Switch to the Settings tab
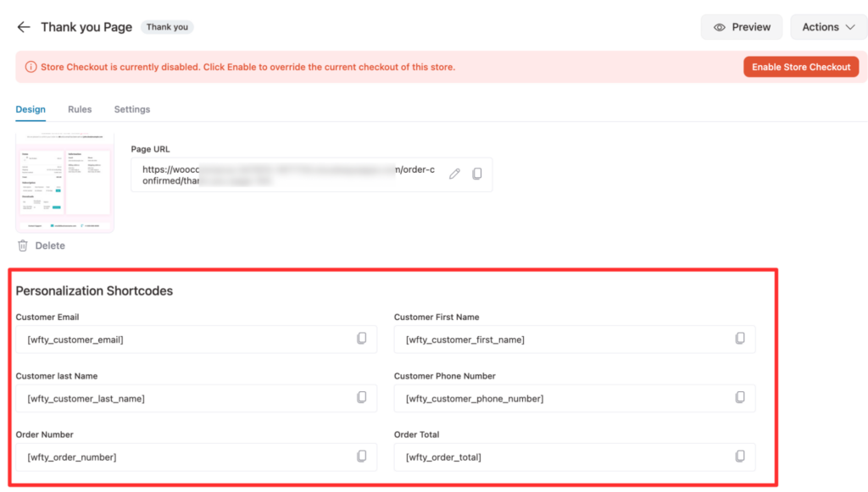Viewport: 868px width, 492px height. [131, 109]
